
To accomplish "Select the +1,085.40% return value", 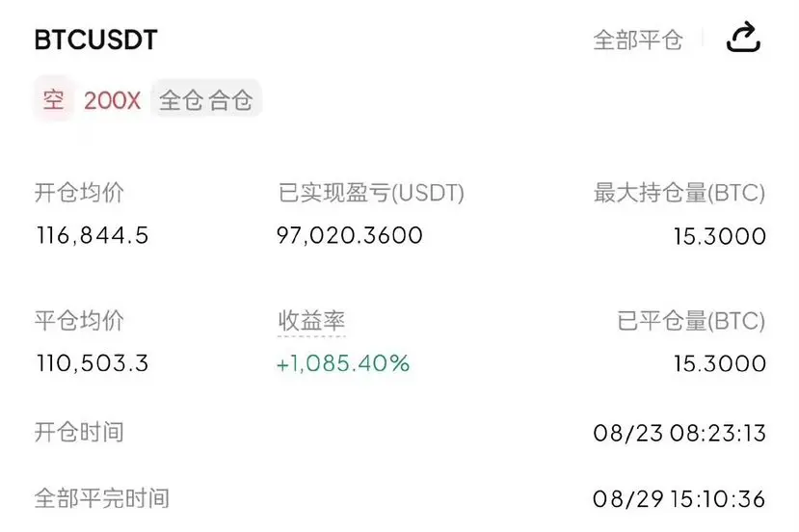I will point(343,363).
